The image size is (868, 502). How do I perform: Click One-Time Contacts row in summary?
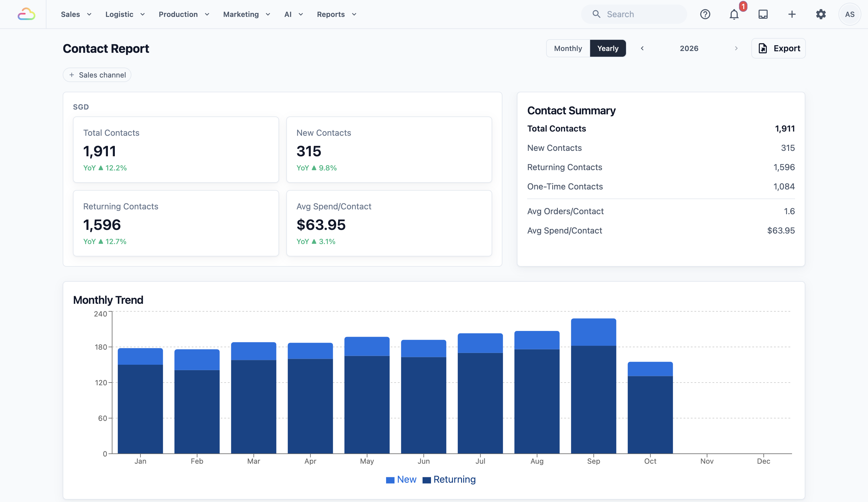click(661, 186)
